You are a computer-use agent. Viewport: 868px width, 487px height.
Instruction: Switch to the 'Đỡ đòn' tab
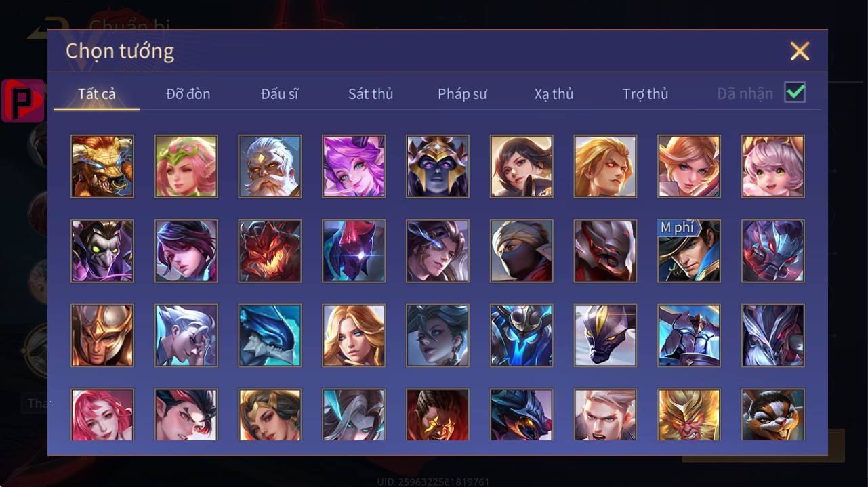point(188,93)
